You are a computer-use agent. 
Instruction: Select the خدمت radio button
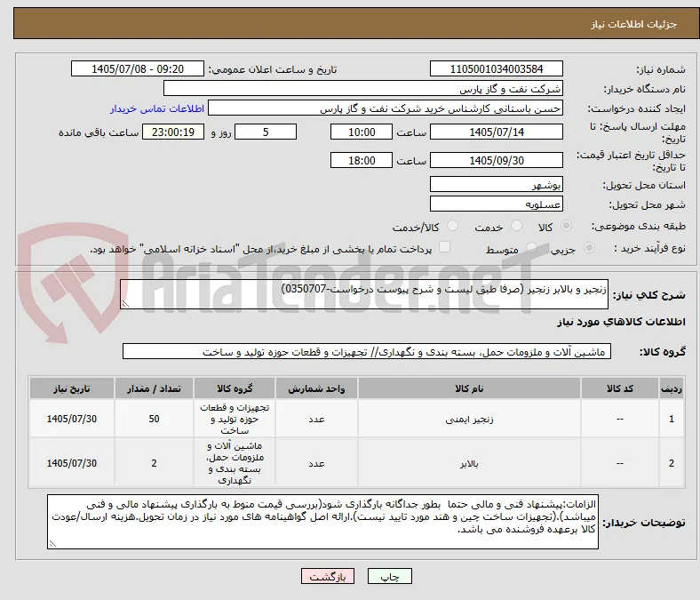coord(516,226)
